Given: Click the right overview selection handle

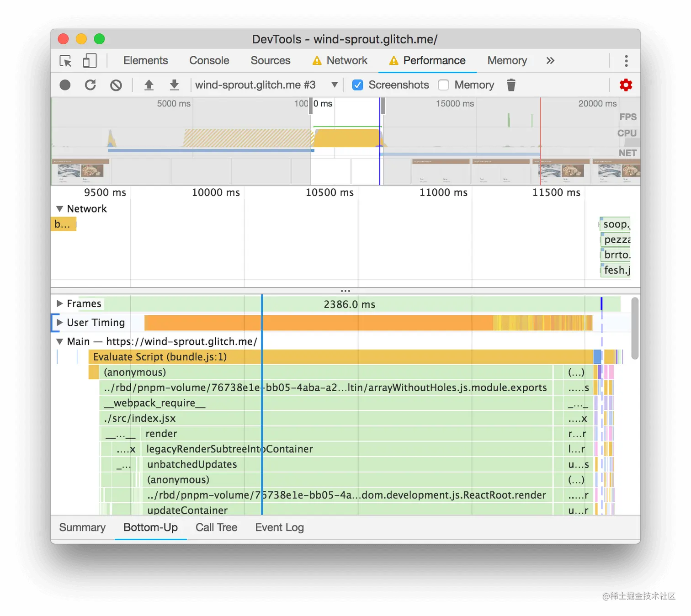Looking at the screenshot, I should tap(383, 106).
